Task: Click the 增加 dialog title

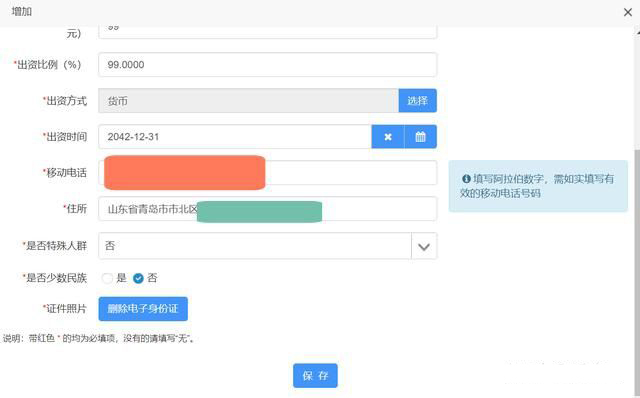Action: point(22,12)
